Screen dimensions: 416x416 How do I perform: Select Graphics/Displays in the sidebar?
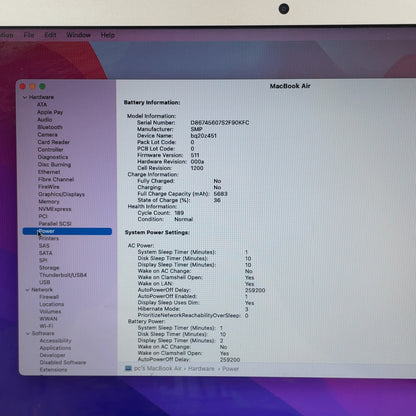[61, 194]
